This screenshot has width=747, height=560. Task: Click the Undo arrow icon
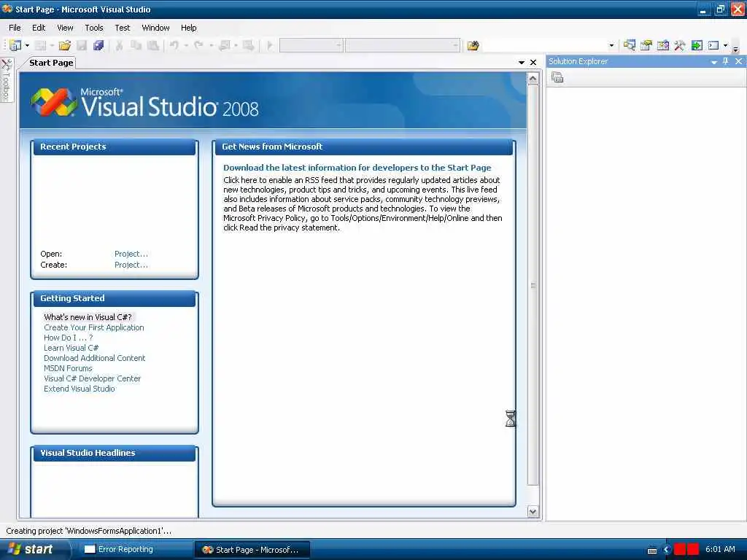click(174, 46)
